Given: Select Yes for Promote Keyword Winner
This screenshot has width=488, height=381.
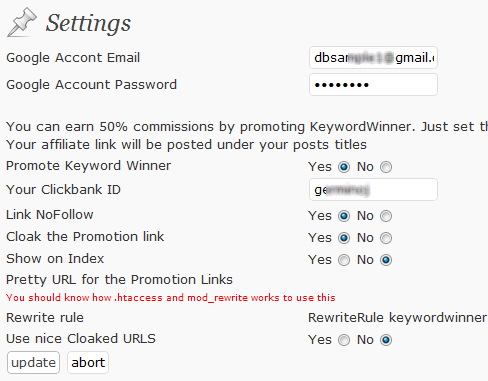Looking at the screenshot, I should click(344, 167).
